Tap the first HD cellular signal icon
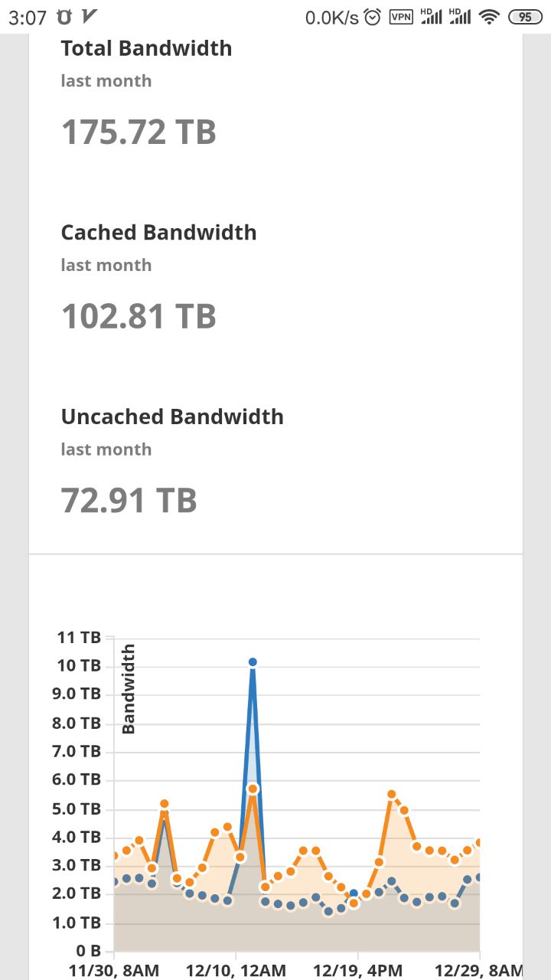 [432, 16]
